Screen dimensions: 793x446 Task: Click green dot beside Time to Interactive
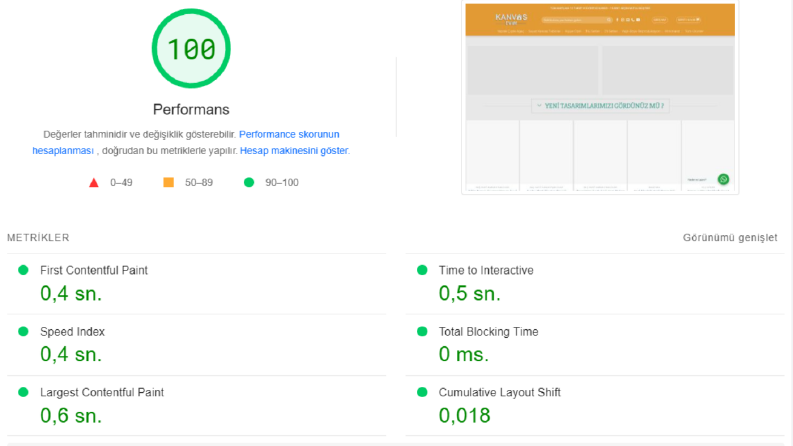(422, 270)
